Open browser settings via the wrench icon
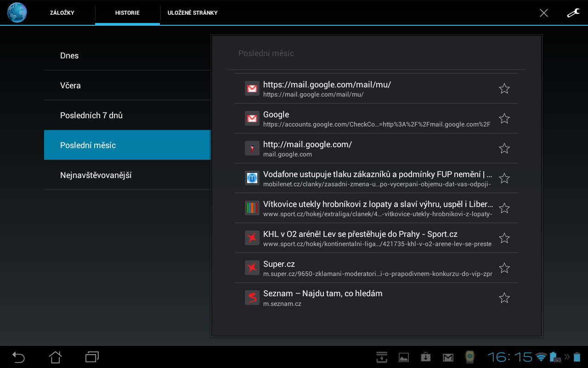This screenshot has width=588, height=368. point(573,12)
